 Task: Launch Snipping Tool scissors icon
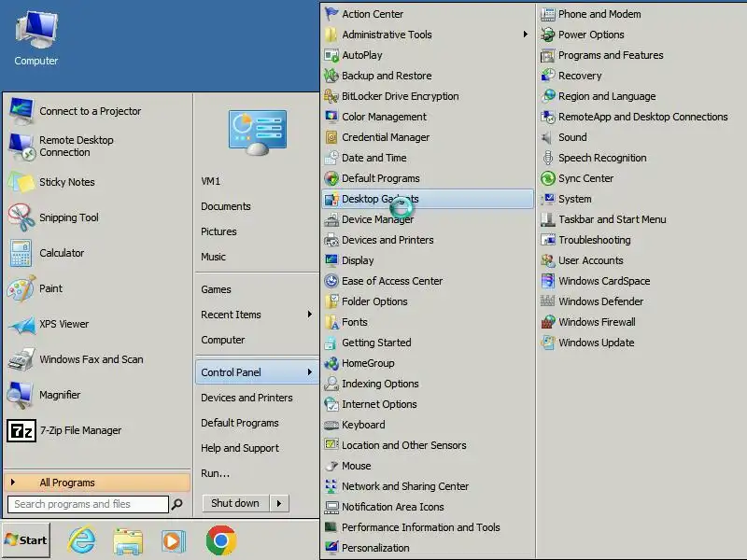point(21,217)
